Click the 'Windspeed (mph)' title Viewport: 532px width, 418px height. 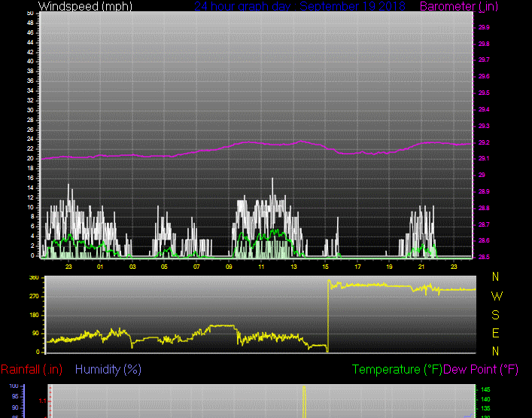(x=85, y=6)
